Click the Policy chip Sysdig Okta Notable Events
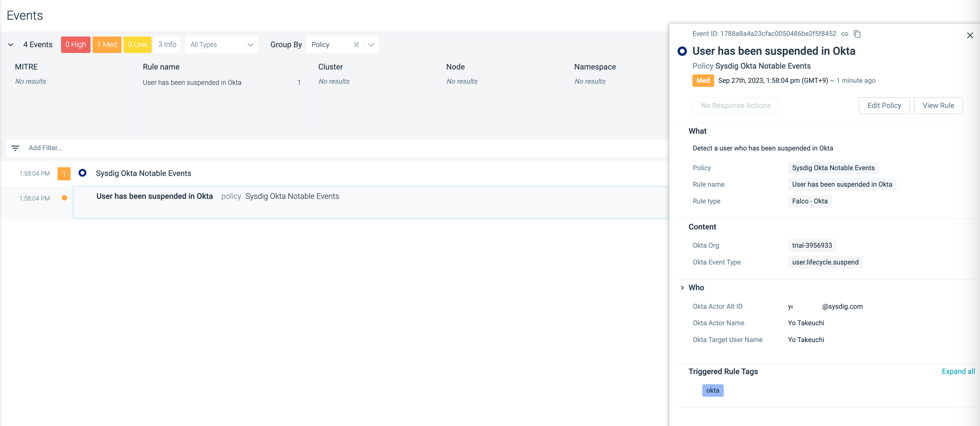The image size is (980, 426). 833,168
